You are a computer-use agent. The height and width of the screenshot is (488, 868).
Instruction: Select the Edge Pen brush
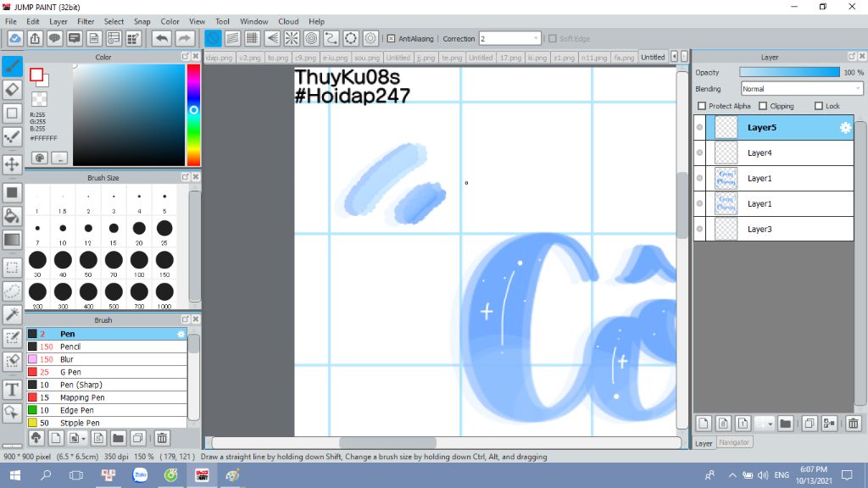(107, 410)
